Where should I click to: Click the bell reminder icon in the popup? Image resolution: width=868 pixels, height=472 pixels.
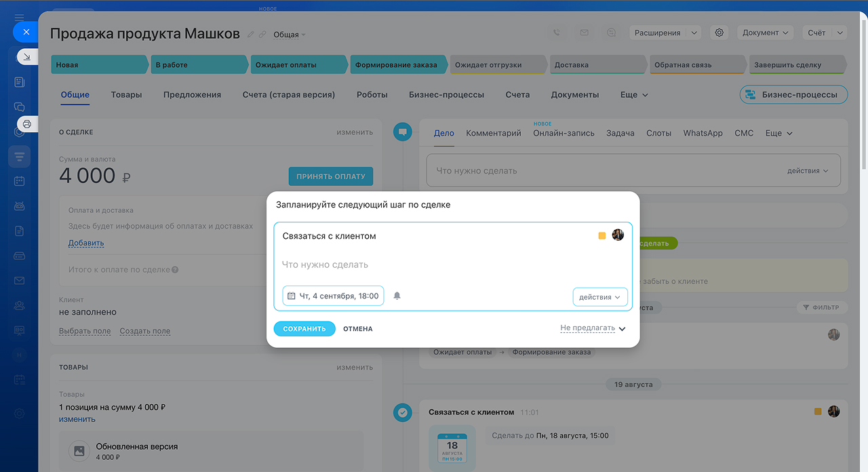pos(397,296)
